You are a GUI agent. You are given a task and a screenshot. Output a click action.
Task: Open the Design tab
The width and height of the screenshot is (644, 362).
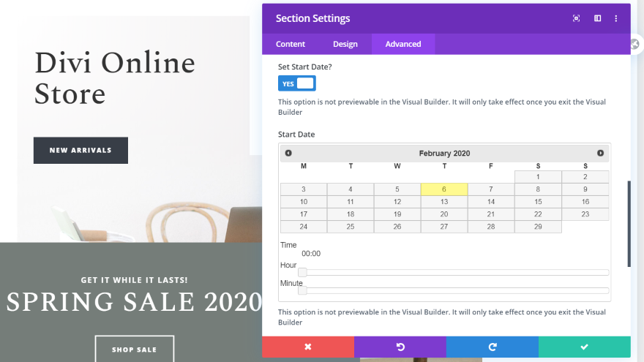click(345, 44)
